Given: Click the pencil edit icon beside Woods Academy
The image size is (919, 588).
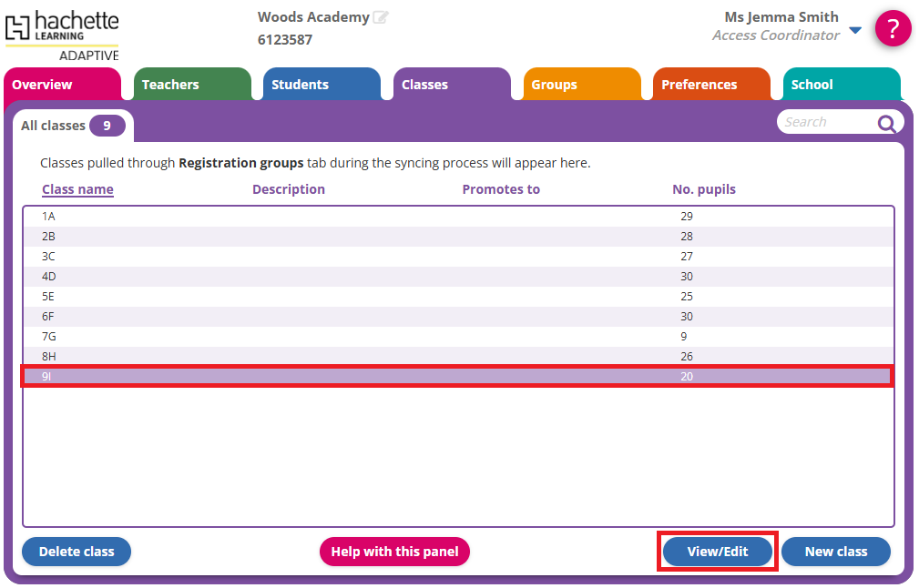Looking at the screenshot, I should [x=381, y=17].
